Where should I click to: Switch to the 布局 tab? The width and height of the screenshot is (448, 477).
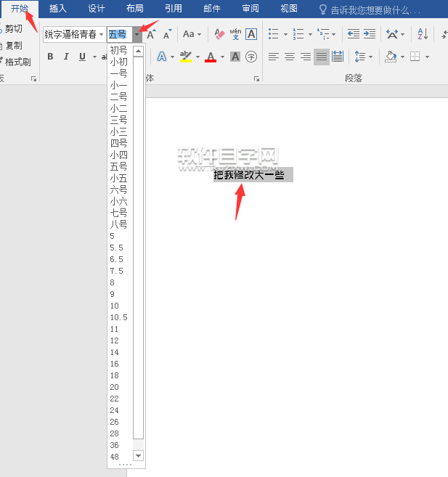[135, 9]
